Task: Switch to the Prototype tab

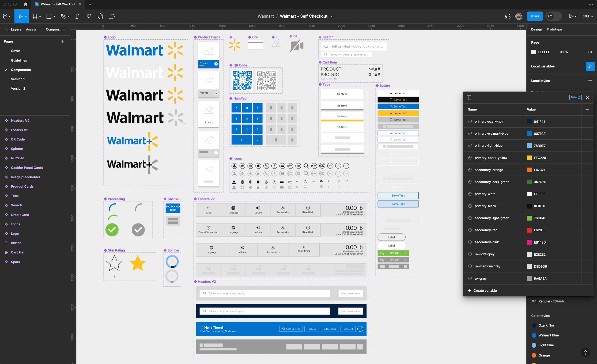Action: (x=554, y=29)
